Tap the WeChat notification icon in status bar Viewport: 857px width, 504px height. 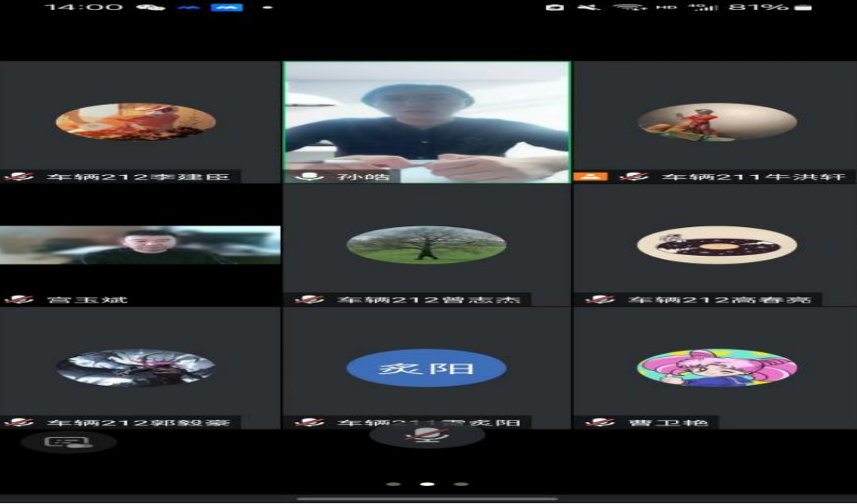coord(150,7)
